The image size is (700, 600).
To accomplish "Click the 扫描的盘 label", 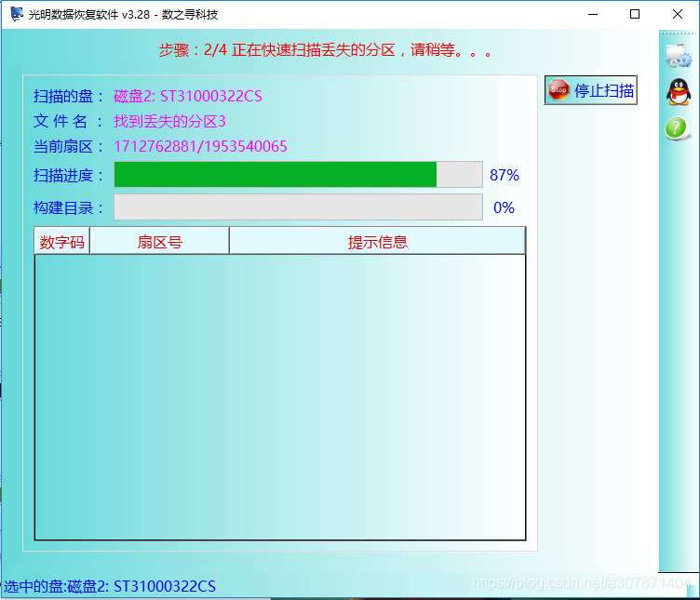I will pyautogui.click(x=68, y=96).
